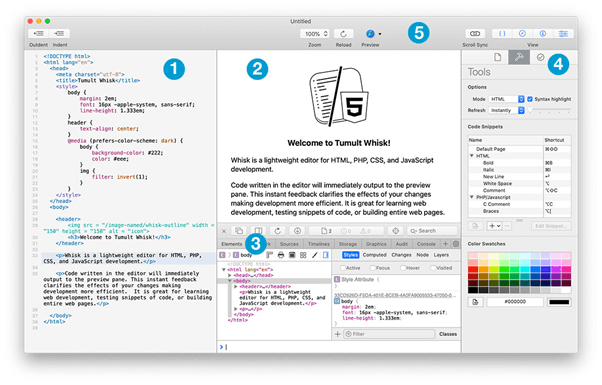602x385 pixels.
Task: Toggle the Scroll Sync link icon
Action: (x=475, y=34)
